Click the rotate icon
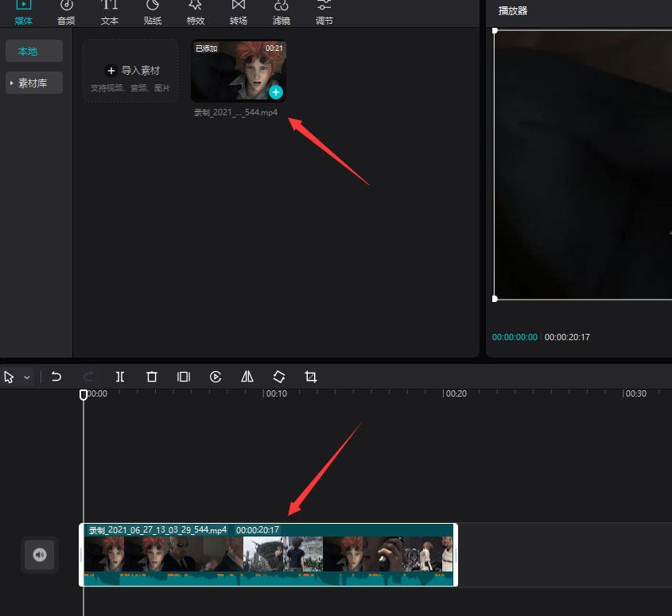Screen dimensions: 672x616 click(279, 377)
